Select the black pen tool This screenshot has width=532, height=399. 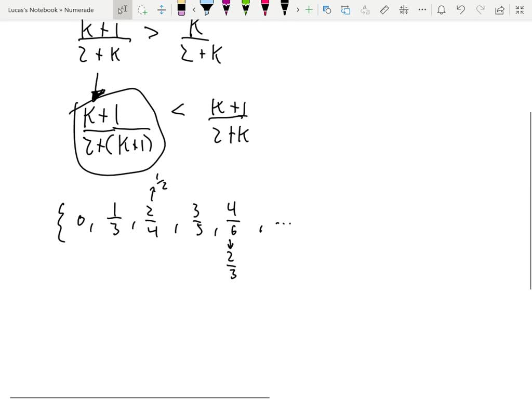[x=284, y=9]
